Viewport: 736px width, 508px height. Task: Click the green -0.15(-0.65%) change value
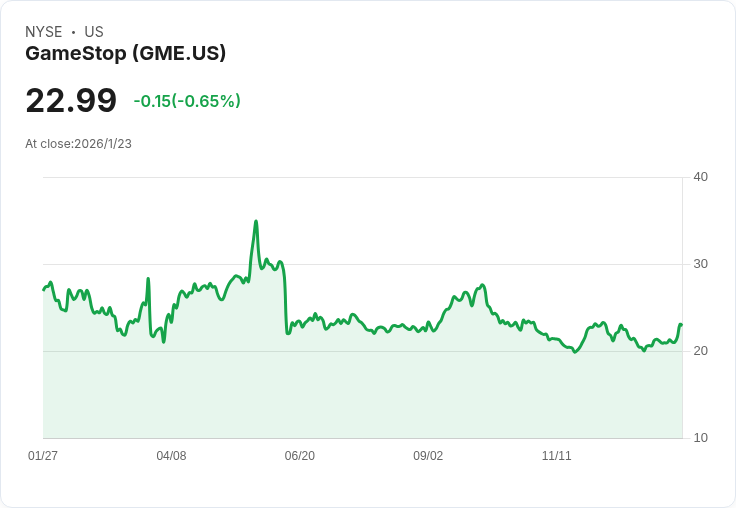click(x=187, y=101)
